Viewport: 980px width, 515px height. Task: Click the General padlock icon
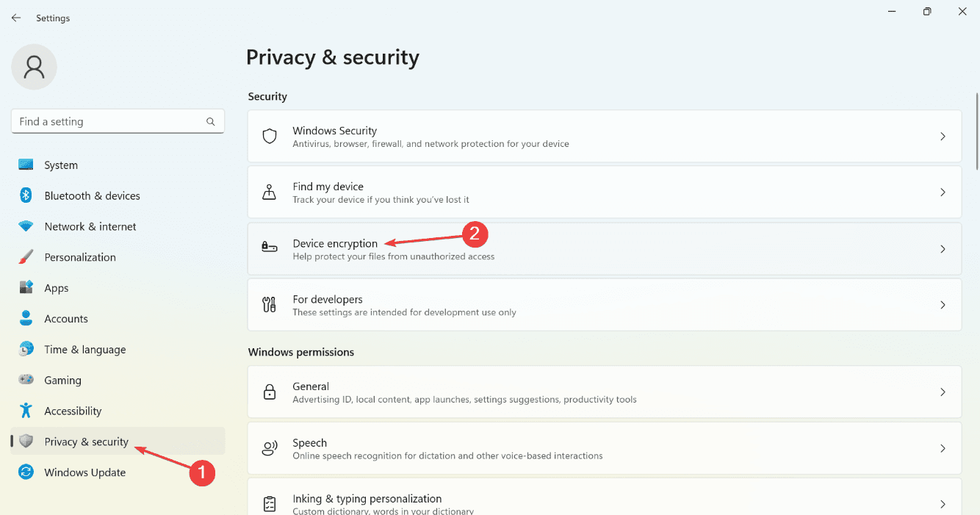click(x=270, y=392)
